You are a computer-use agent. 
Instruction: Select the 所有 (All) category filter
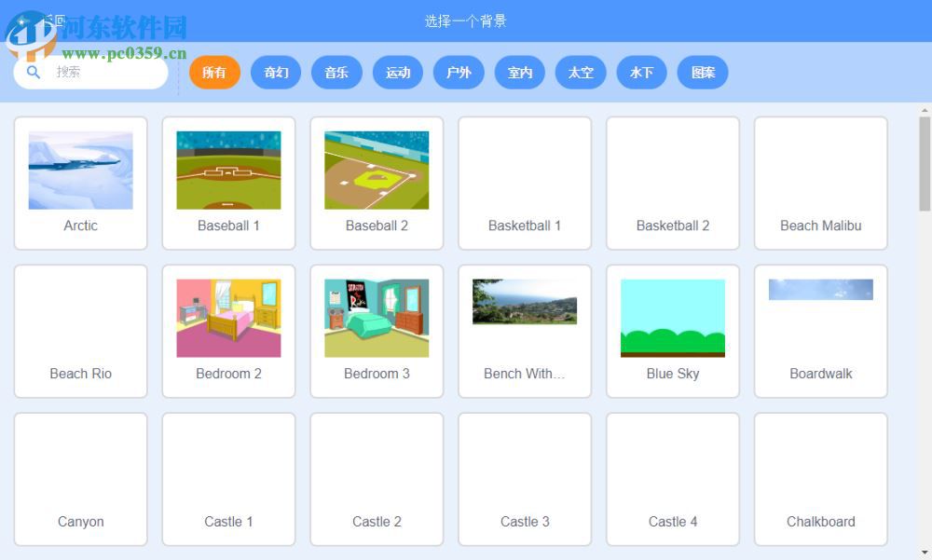pyautogui.click(x=214, y=72)
